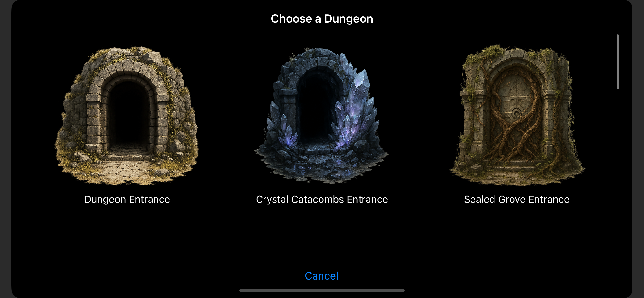Screen dimensions: 644x298
Task: Click the circular lock on the sealed door
Action: pyautogui.click(x=516, y=113)
